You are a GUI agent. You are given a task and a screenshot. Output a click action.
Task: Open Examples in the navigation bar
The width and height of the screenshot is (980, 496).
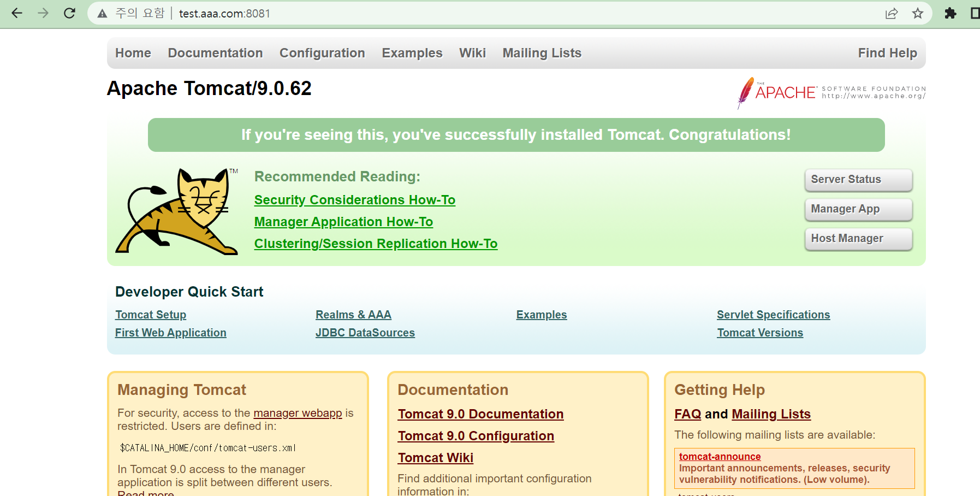[412, 53]
